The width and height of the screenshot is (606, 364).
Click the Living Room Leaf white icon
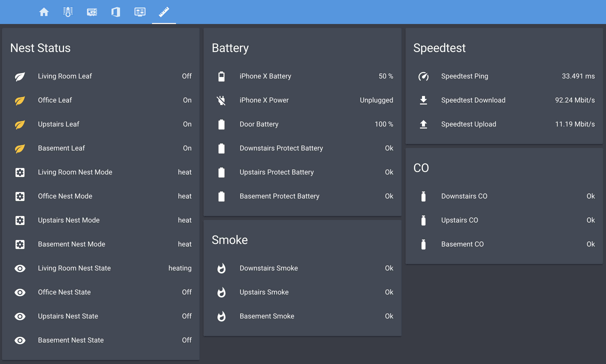pyautogui.click(x=20, y=76)
